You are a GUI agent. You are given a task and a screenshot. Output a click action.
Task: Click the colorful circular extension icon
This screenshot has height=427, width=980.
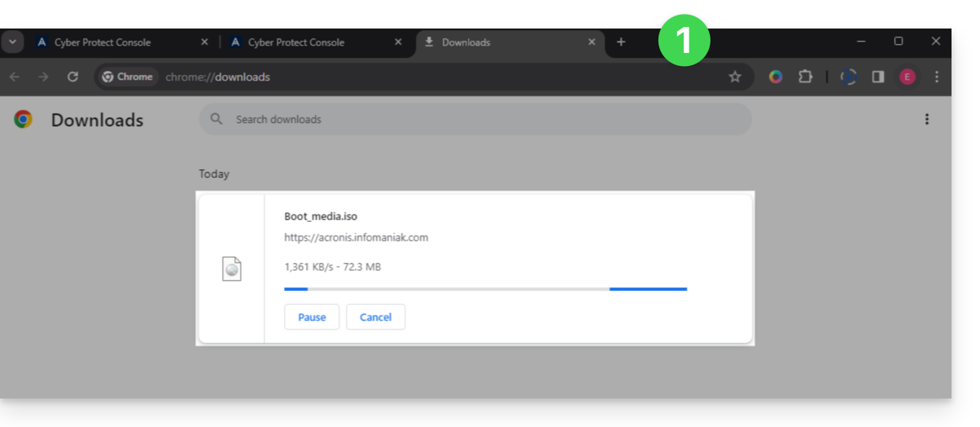776,77
